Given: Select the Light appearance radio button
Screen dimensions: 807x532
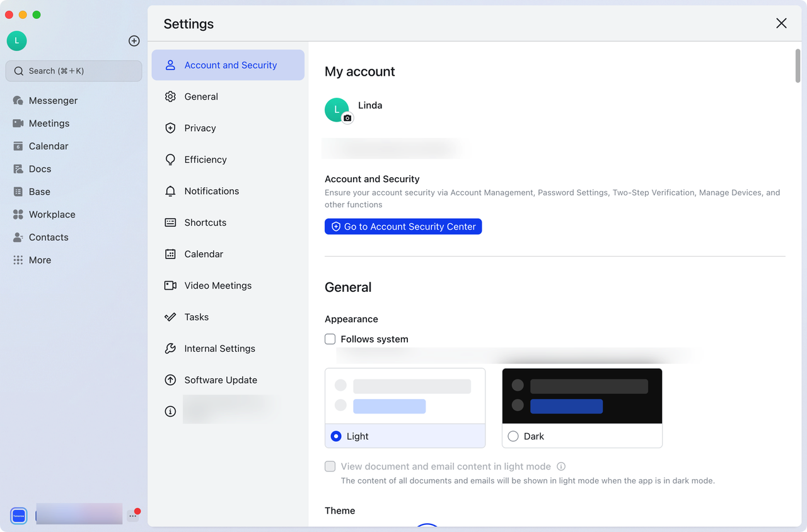Looking at the screenshot, I should 336,436.
